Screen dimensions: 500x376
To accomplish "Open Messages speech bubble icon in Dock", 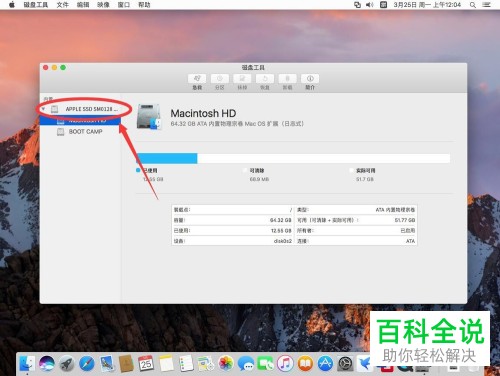I will click(246, 363).
